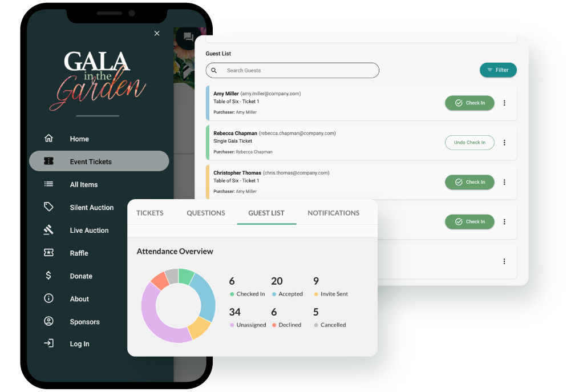The image size is (571, 392).
Task: Click the Sponsors person icon
Action: coord(48,321)
